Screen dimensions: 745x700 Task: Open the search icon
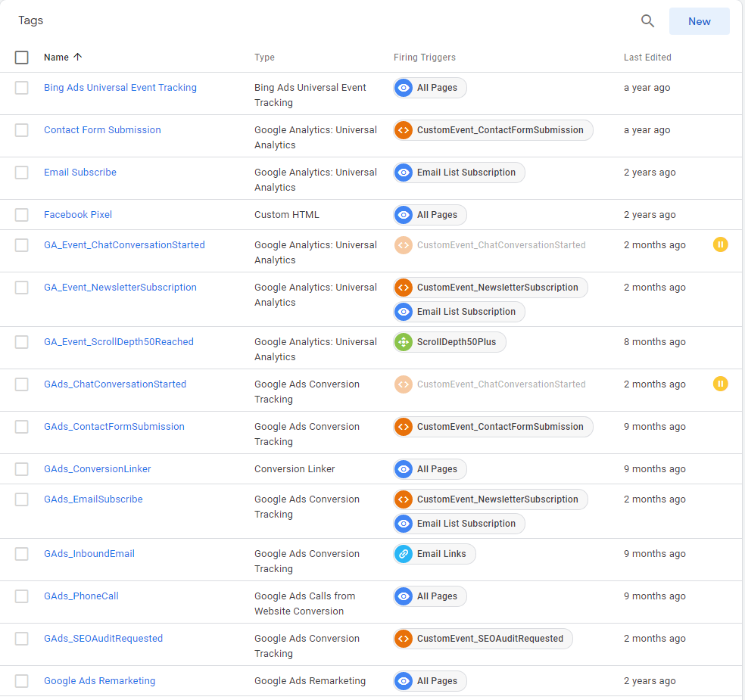[647, 20]
